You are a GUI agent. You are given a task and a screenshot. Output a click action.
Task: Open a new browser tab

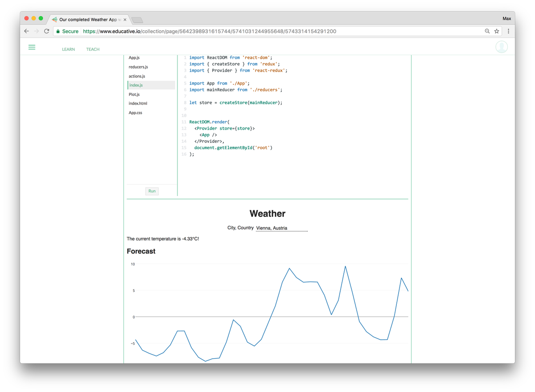click(137, 20)
